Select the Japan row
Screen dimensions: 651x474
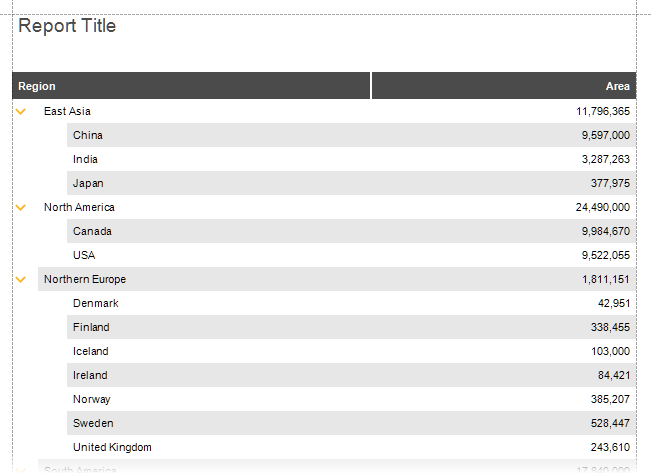(351, 183)
